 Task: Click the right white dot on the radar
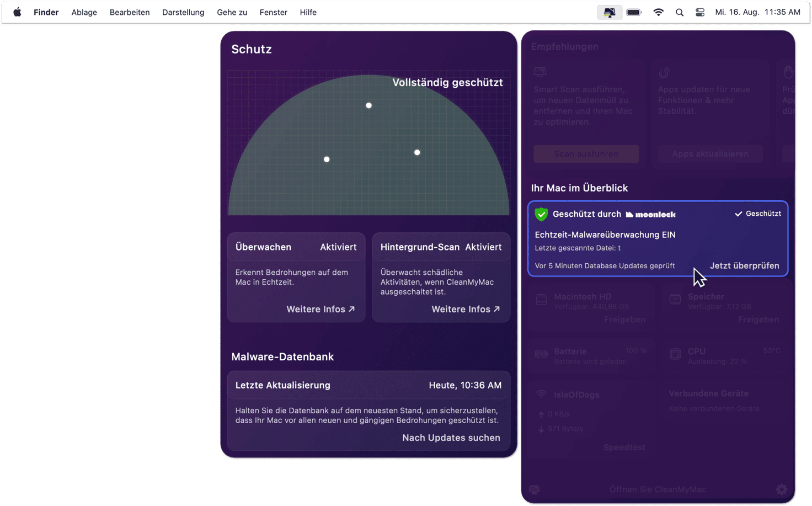tap(417, 152)
